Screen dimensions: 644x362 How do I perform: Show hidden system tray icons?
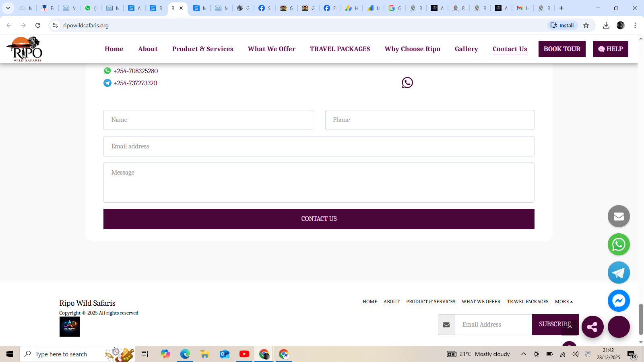point(524,354)
